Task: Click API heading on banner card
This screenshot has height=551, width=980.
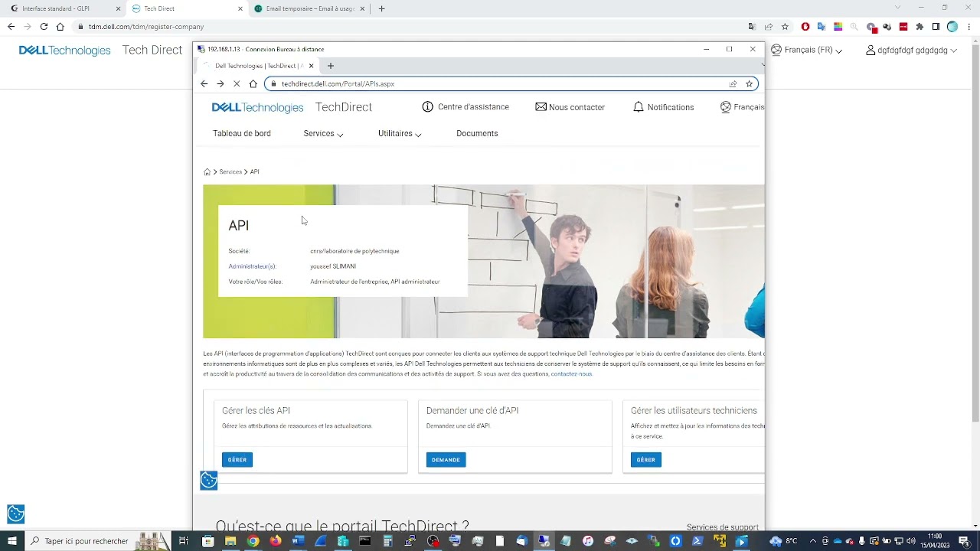Action: (x=238, y=226)
